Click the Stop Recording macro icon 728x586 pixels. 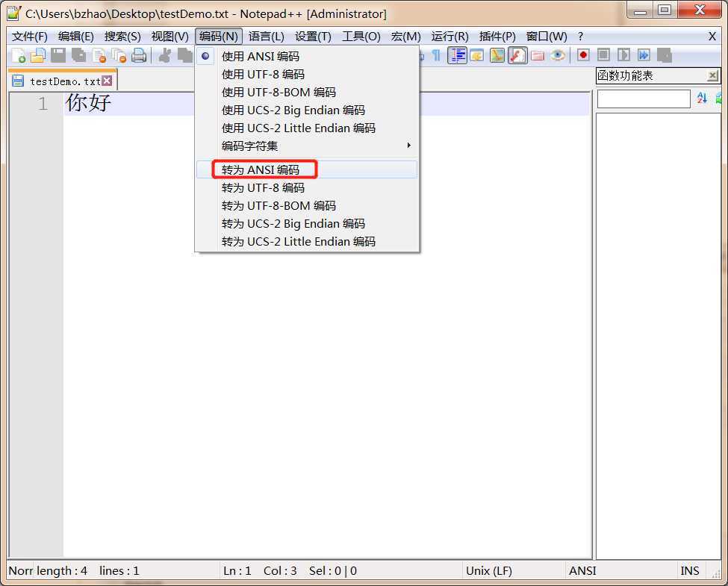[x=603, y=55]
